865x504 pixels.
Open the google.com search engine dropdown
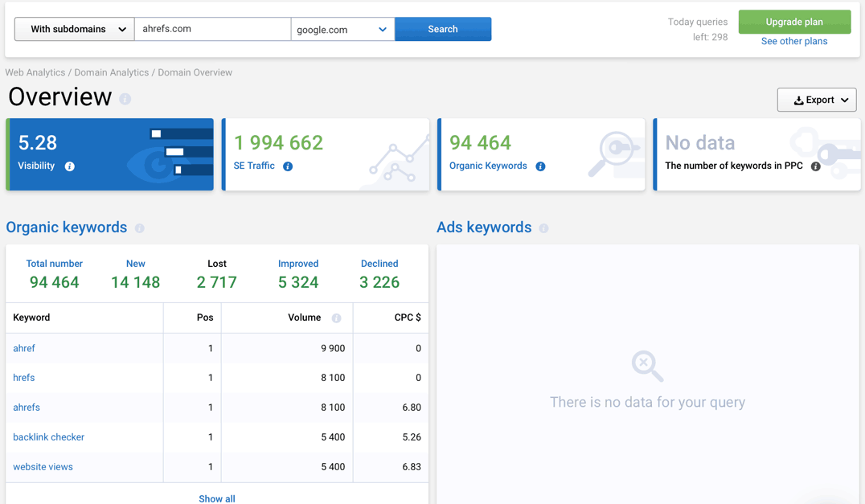coord(342,28)
